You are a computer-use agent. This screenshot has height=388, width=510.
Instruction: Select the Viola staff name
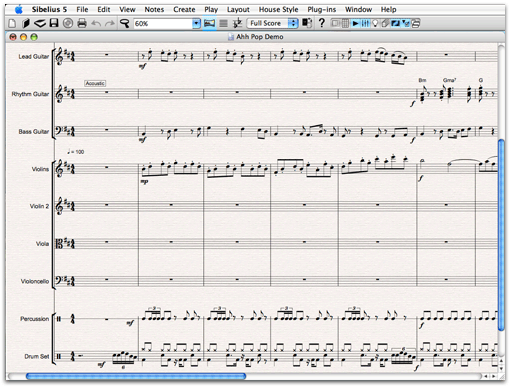tap(42, 244)
